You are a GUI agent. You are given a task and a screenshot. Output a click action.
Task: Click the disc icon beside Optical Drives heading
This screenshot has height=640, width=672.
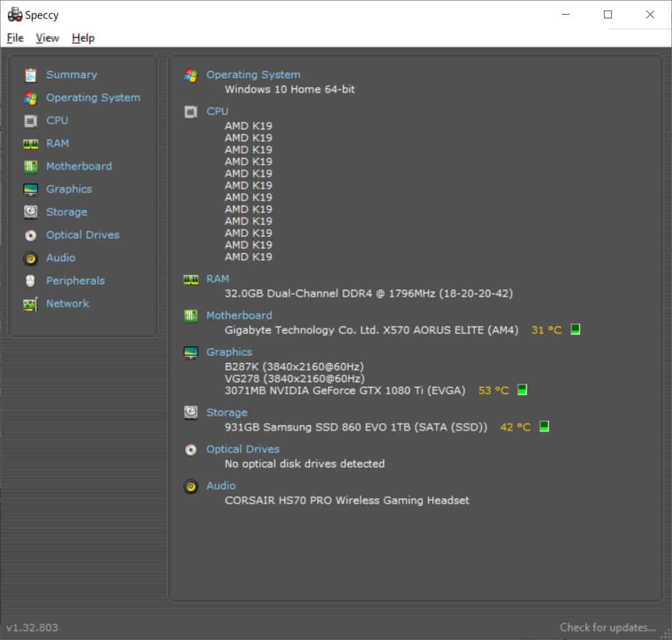click(191, 449)
